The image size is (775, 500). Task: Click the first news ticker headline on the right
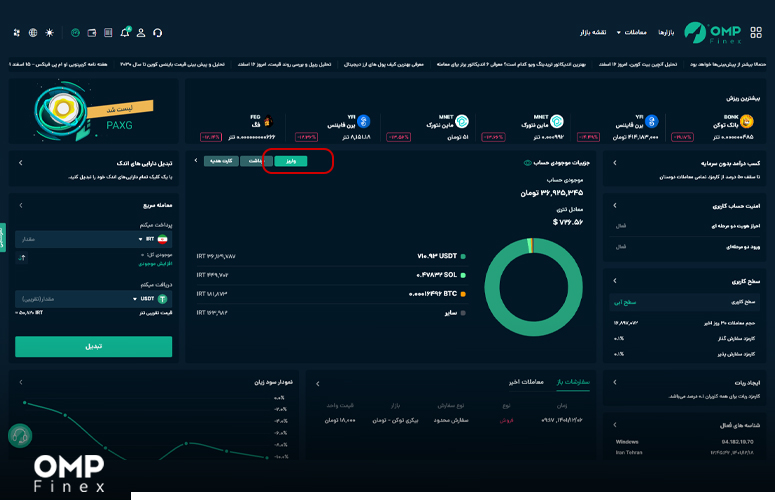click(x=728, y=65)
